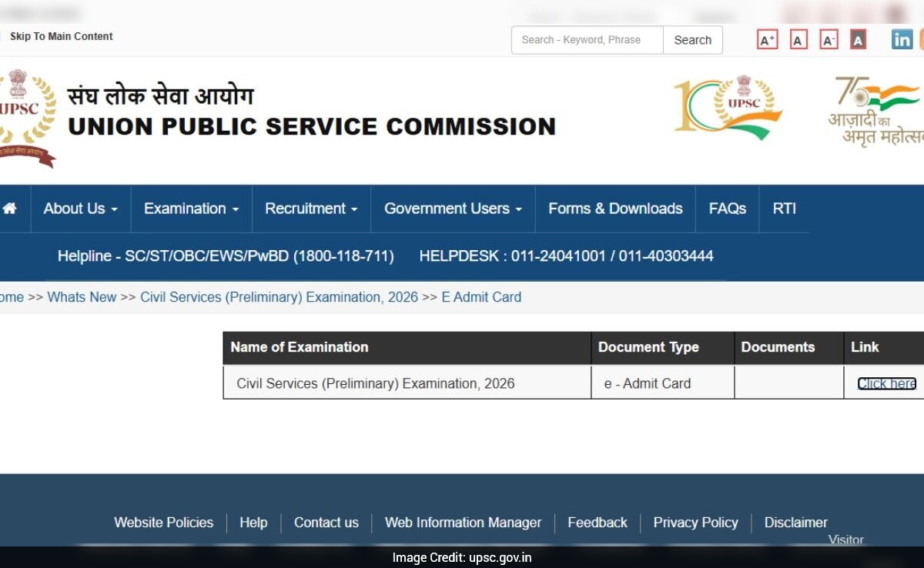Toggle high contrast with dark A icon
The width and height of the screenshot is (924, 568).
(x=858, y=40)
